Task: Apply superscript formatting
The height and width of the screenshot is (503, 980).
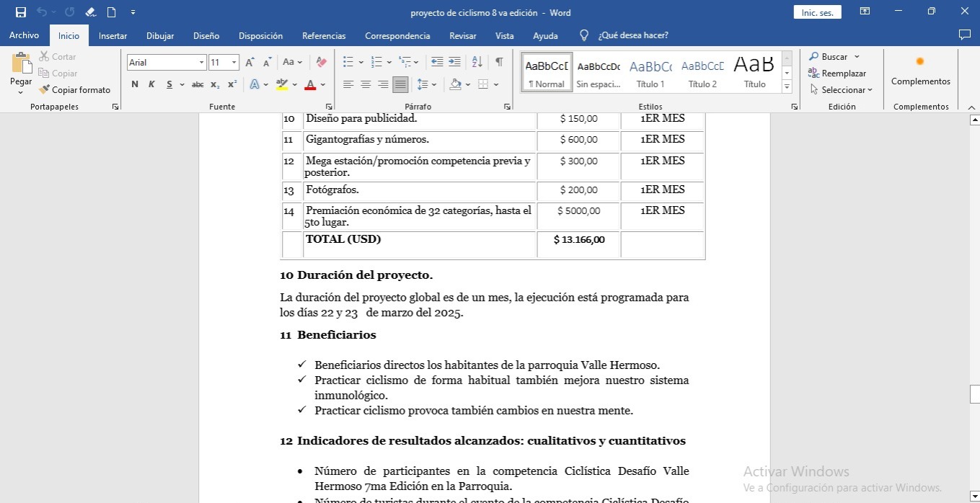Action: tap(232, 84)
